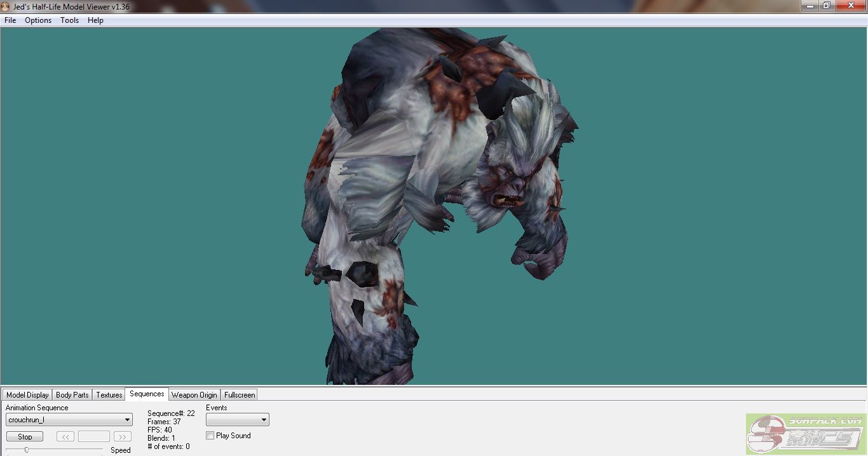Image resolution: width=868 pixels, height=456 pixels.
Task: Click the frame number input field
Action: pos(94,437)
